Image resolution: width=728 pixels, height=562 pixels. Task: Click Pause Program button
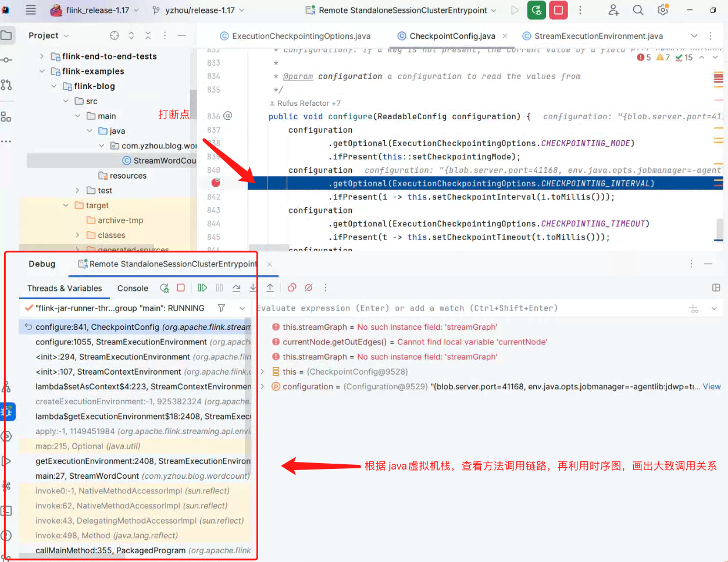tap(219, 288)
